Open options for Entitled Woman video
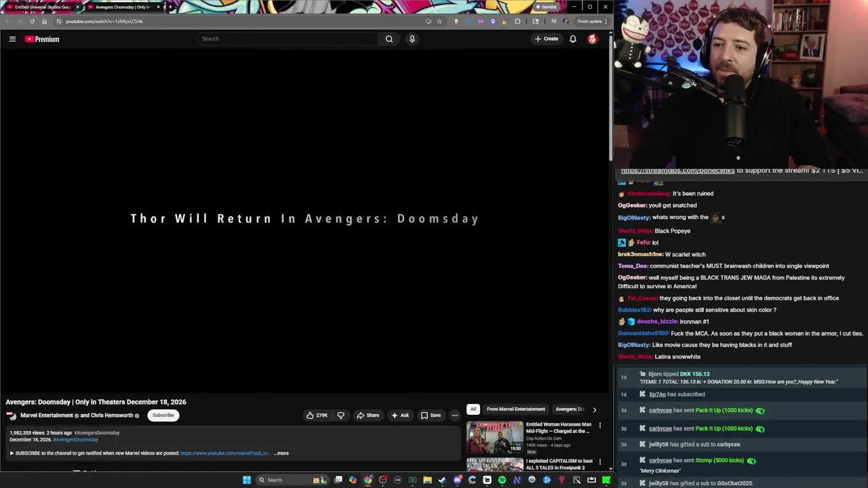Viewport: 868px width, 488px height. point(599,426)
